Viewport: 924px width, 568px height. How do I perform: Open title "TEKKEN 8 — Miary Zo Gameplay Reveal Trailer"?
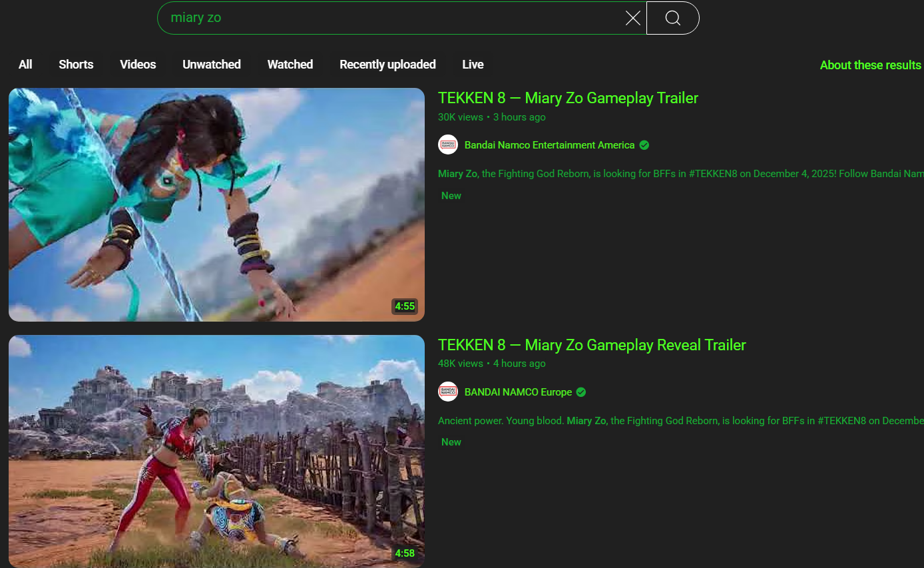coord(592,345)
